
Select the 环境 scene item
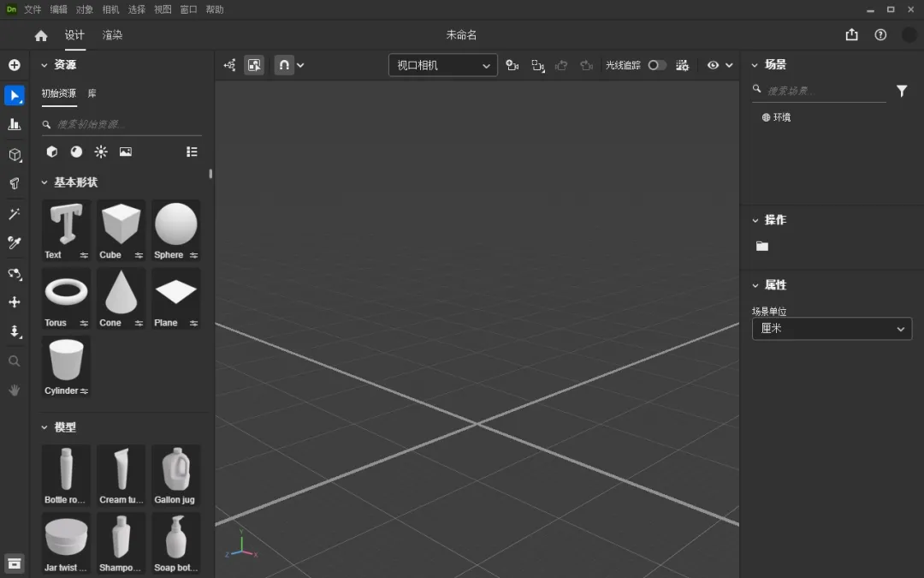pos(776,117)
